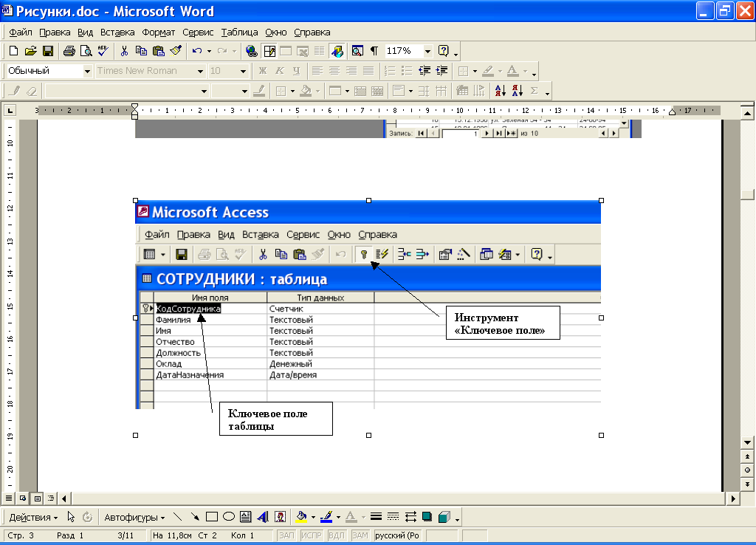
Task: Open the style dropdown showing Обычный
Action: click(x=87, y=71)
